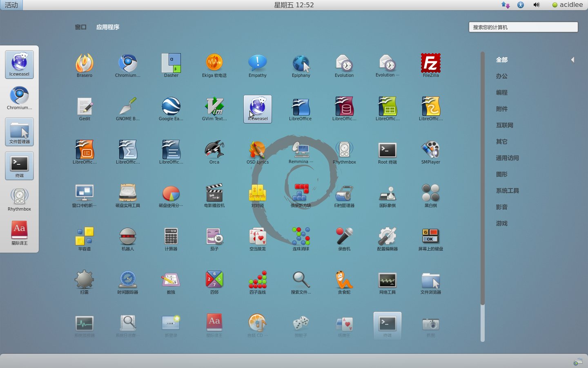Filter applications by 办公 office category
The height and width of the screenshot is (368, 588).
[502, 76]
